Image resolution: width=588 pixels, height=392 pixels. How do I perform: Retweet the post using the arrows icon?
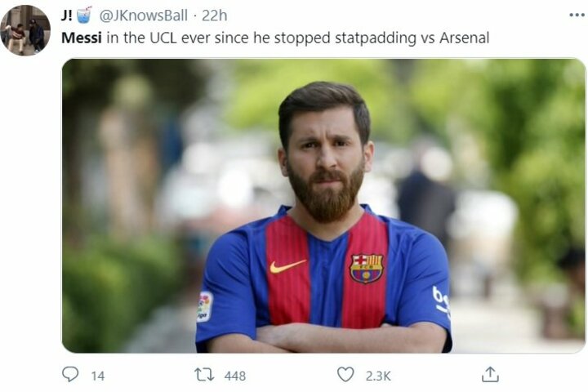pos(204,375)
